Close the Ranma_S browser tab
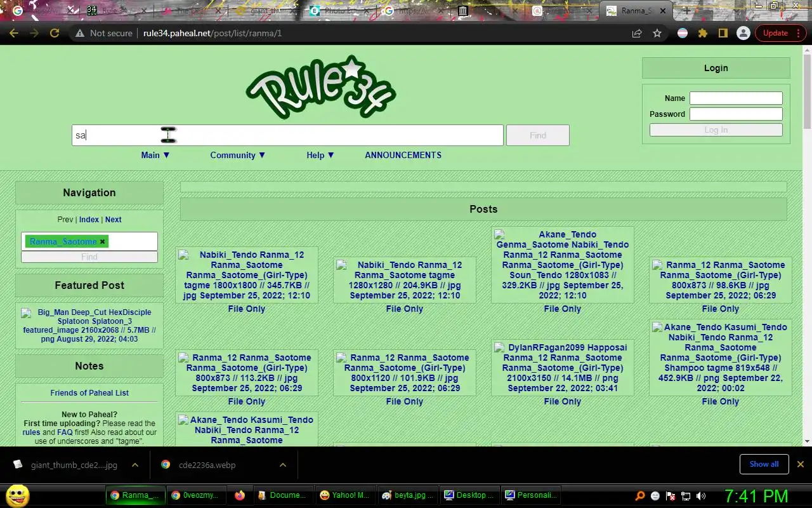 pyautogui.click(x=663, y=11)
